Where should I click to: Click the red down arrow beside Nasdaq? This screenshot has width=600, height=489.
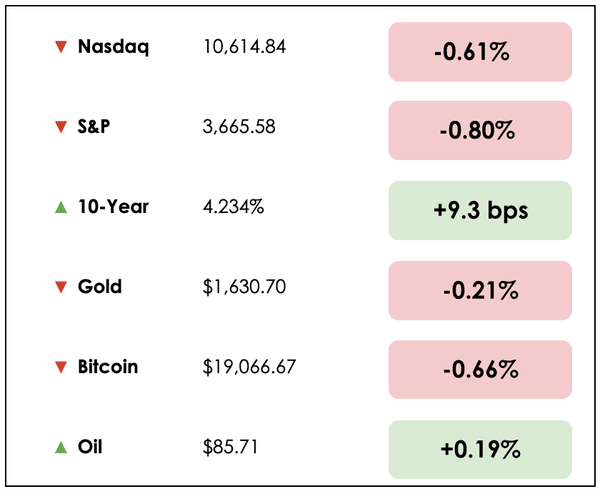[61, 47]
